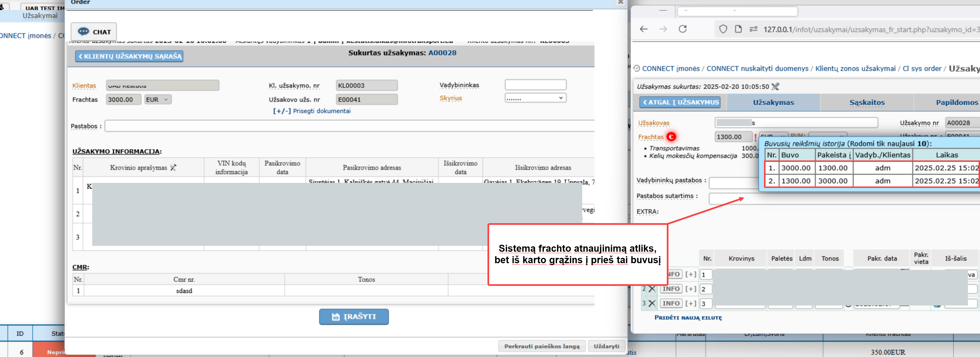Click the Order dialog close X

621,2
